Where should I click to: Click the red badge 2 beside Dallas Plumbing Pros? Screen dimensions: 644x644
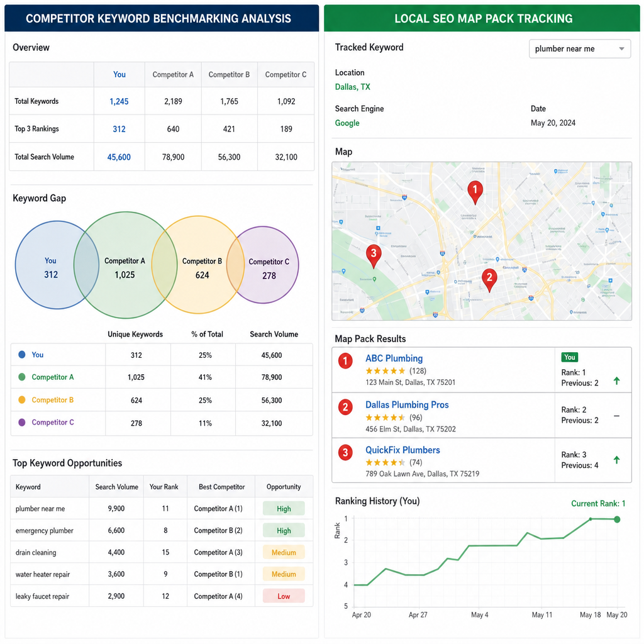(x=345, y=407)
